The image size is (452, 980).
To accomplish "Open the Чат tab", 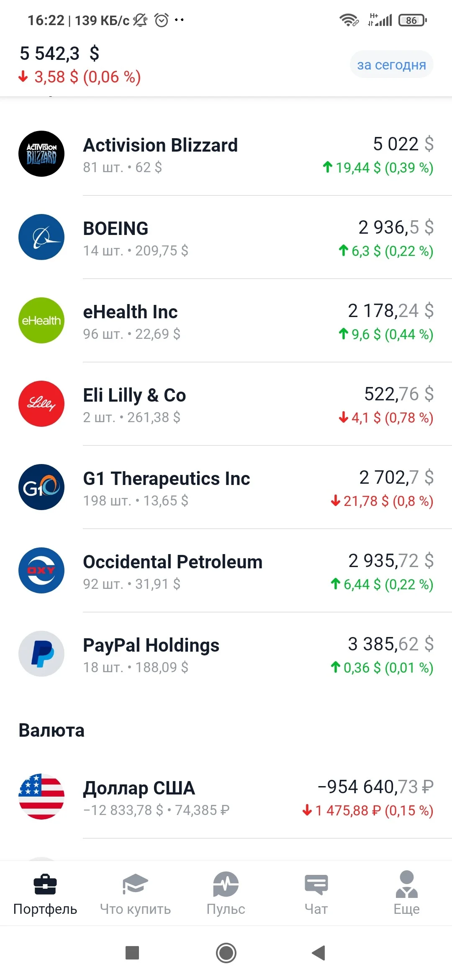I will pos(316,894).
